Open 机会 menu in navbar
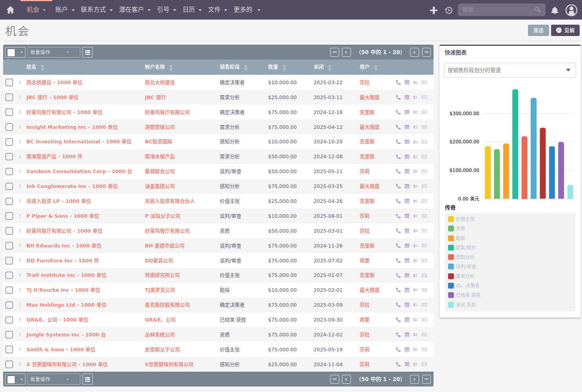The height and width of the screenshot is (392, 582). [x=36, y=10]
